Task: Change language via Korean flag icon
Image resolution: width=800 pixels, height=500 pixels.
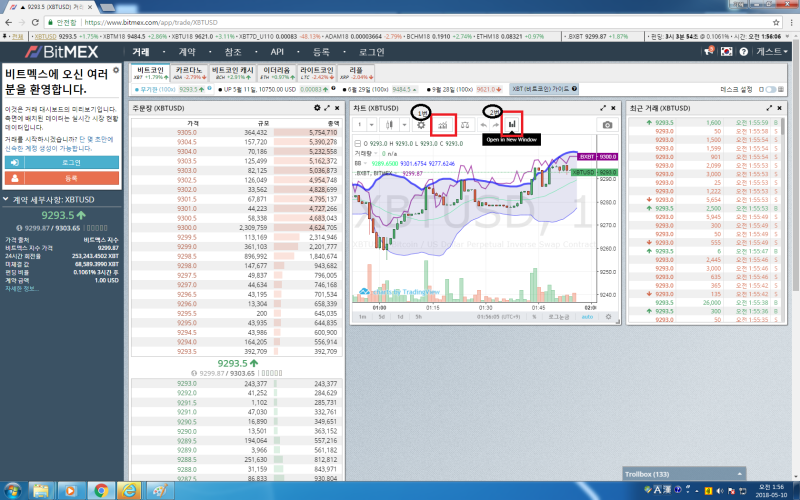Action: point(727,52)
